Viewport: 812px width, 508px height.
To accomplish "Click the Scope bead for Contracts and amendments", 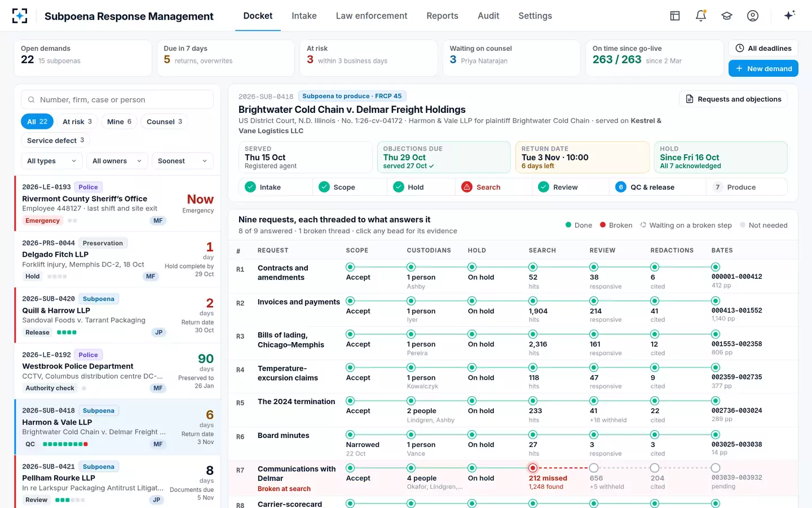I will 350,267.
